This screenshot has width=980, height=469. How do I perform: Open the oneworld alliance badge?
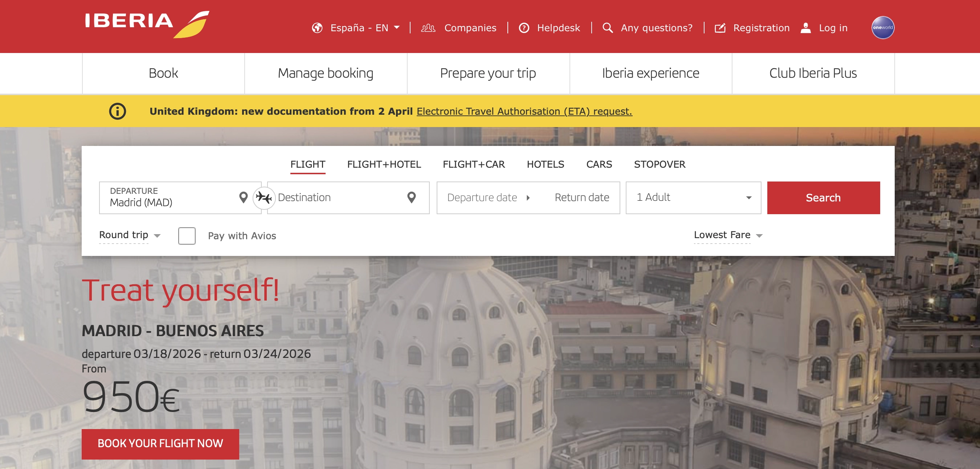click(883, 27)
